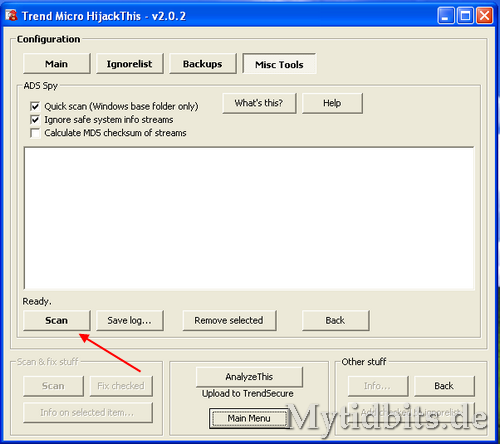The image size is (500, 444).
Task: Minimize the HijackThis window
Action: 446,16
